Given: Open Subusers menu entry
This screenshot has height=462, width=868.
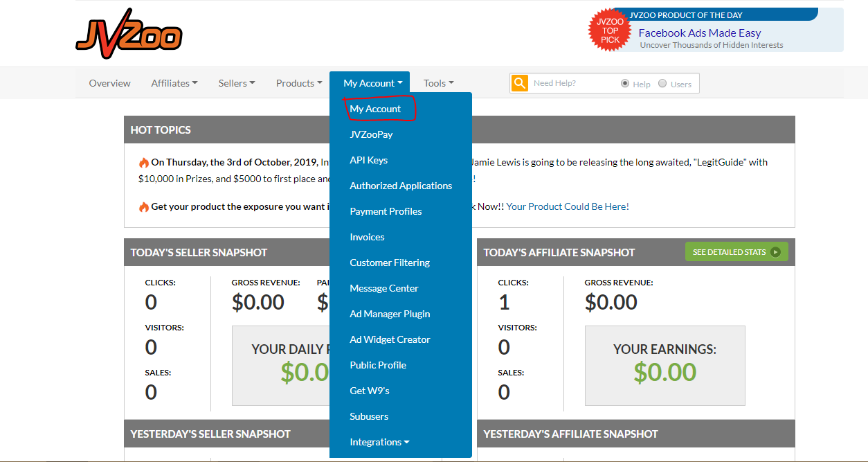Looking at the screenshot, I should (x=369, y=416).
